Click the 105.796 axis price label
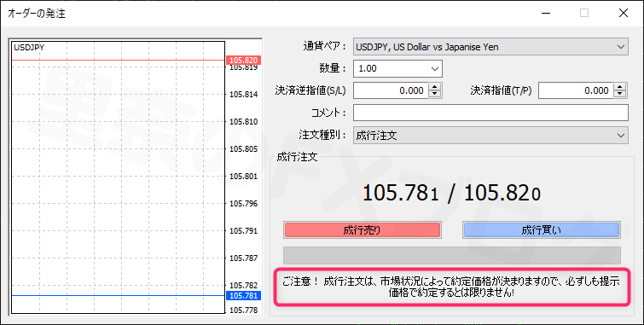 (244, 203)
